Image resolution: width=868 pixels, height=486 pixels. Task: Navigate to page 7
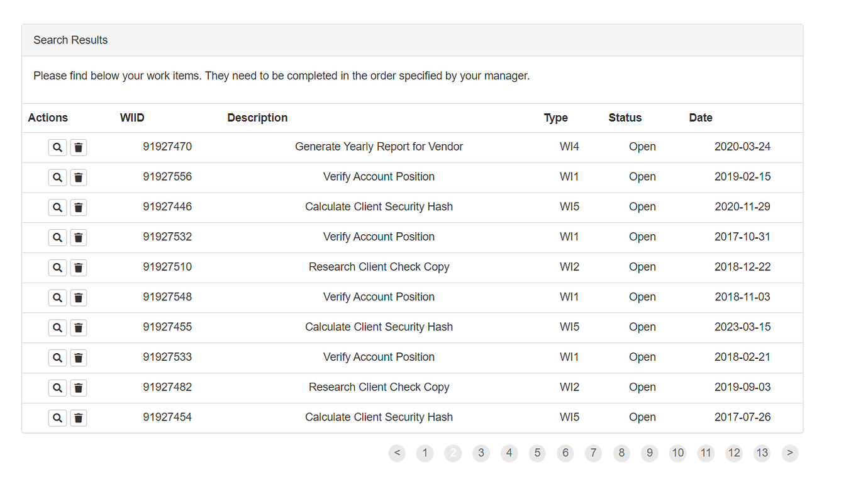click(593, 453)
